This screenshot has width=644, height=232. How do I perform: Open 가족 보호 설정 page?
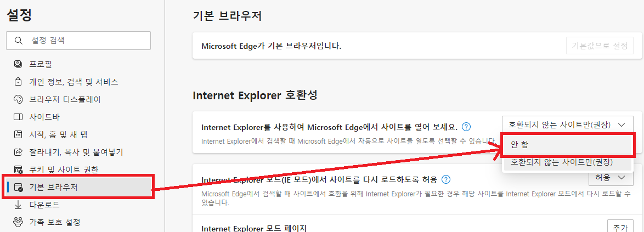55,222
